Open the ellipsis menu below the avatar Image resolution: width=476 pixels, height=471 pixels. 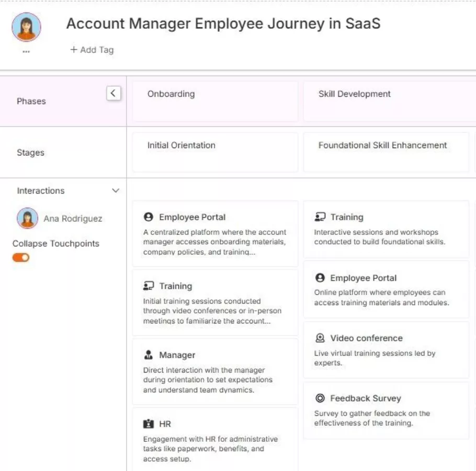click(x=26, y=51)
